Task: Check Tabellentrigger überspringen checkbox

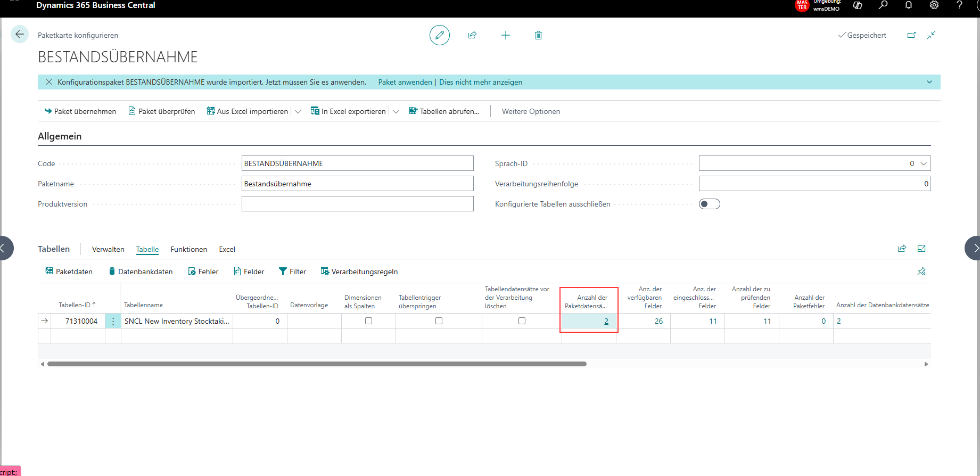Action: tap(439, 321)
